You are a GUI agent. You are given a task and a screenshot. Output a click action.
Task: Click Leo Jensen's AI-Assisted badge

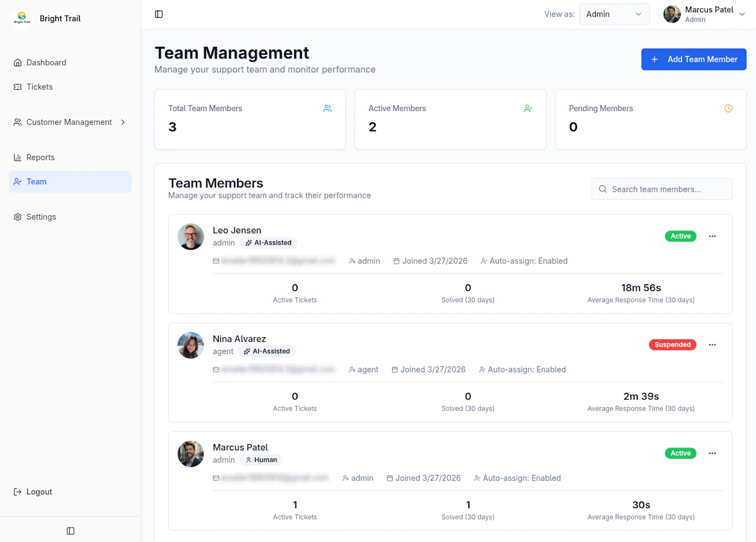click(268, 243)
